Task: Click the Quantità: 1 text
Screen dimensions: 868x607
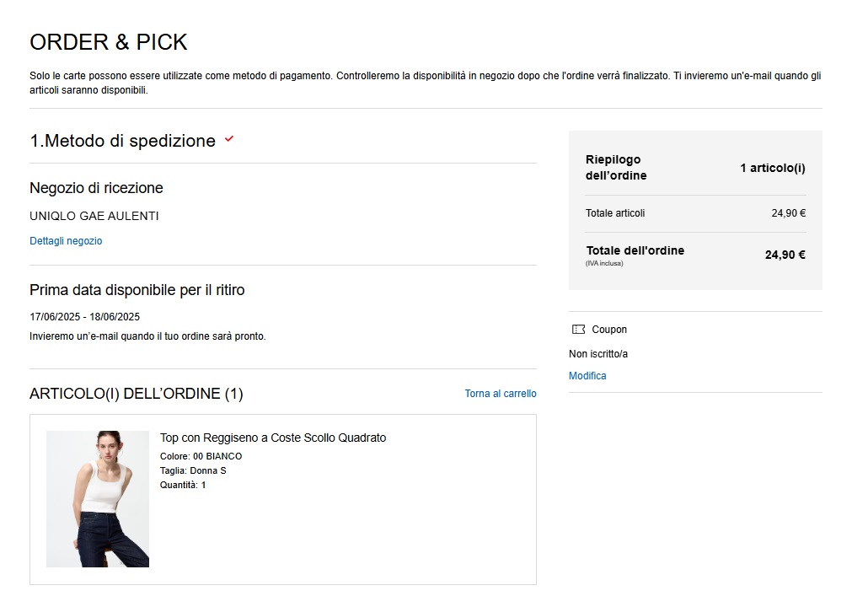Action: tap(183, 485)
